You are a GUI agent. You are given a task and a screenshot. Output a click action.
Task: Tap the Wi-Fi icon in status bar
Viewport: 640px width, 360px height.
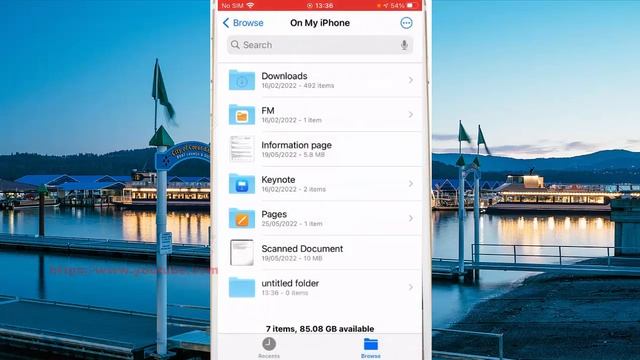coord(250,5)
